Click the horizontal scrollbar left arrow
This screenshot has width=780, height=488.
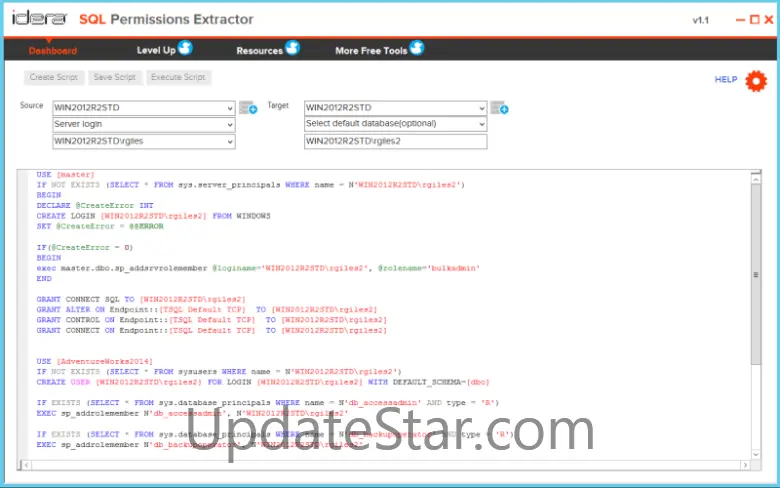tap(26, 465)
